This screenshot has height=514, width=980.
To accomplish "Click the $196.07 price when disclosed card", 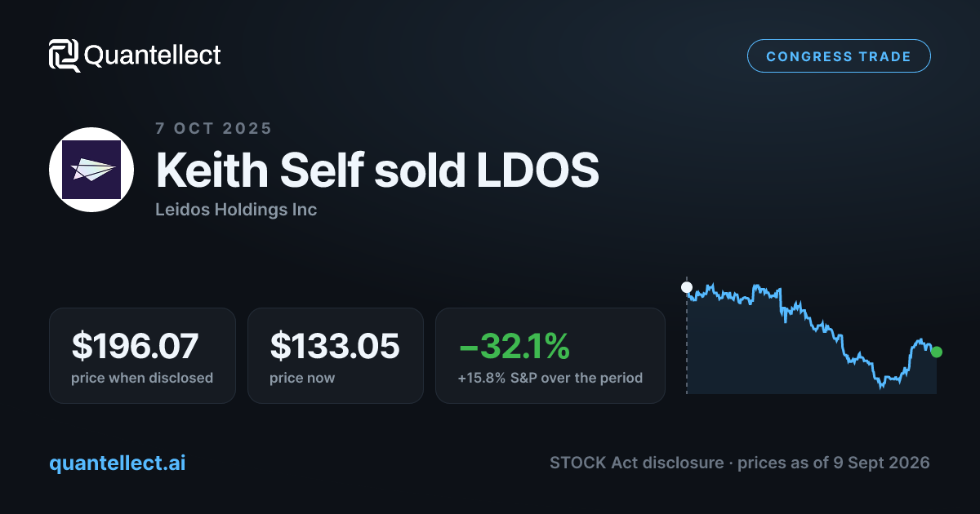I will click(x=142, y=356).
